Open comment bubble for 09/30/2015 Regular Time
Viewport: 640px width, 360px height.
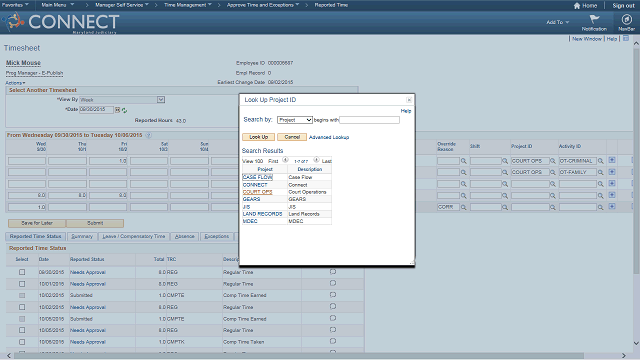click(x=333, y=271)
